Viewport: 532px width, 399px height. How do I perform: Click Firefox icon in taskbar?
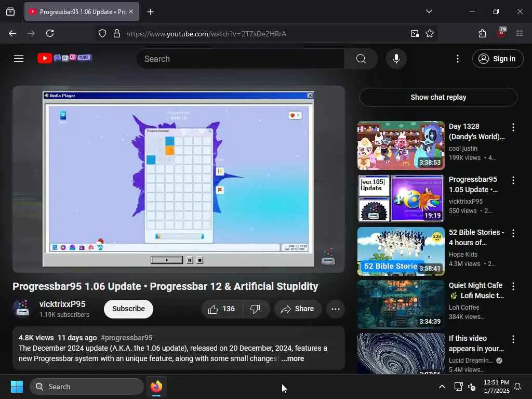coord(156,387)
